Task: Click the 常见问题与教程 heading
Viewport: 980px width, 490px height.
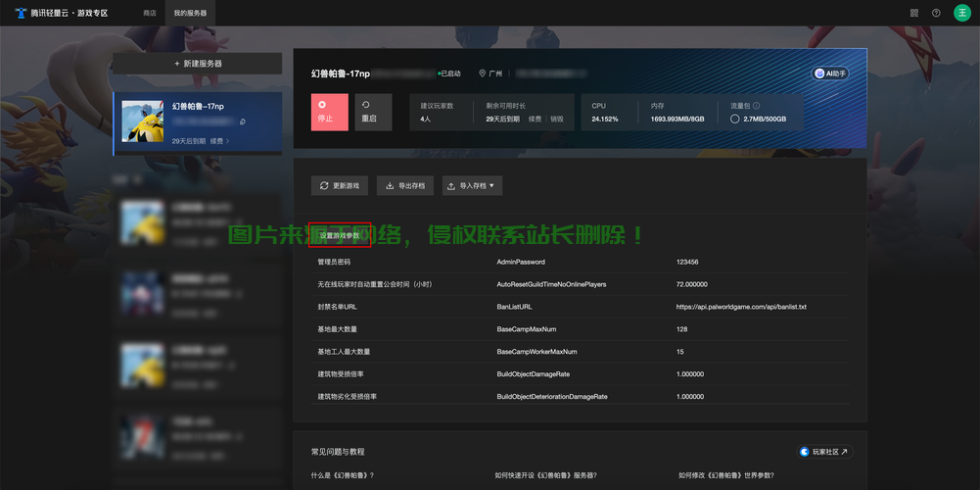Action: coord(338,451)
